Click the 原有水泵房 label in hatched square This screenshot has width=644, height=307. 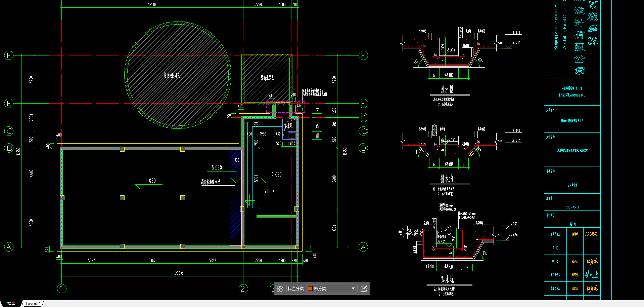click(x=267, y=78)
